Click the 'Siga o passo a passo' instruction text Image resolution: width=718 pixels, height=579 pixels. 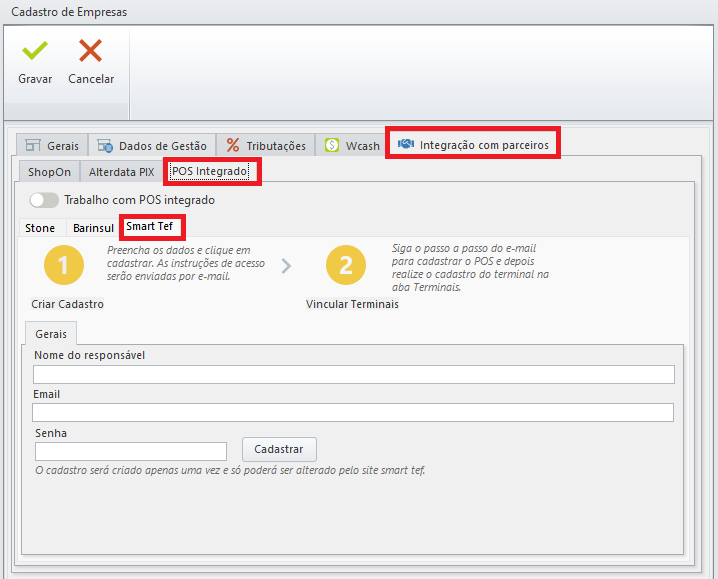tap(470, 268)
